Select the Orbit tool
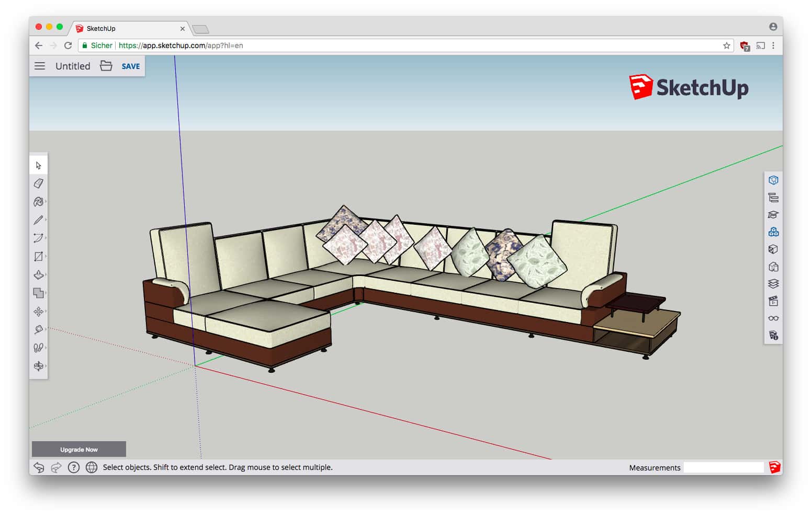The image size is (812, 517). click(x=39, y=365)
